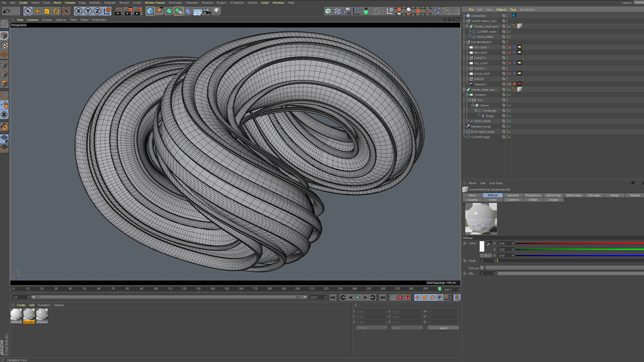Add a Camera object from toolbar

[x=207, y=11]
